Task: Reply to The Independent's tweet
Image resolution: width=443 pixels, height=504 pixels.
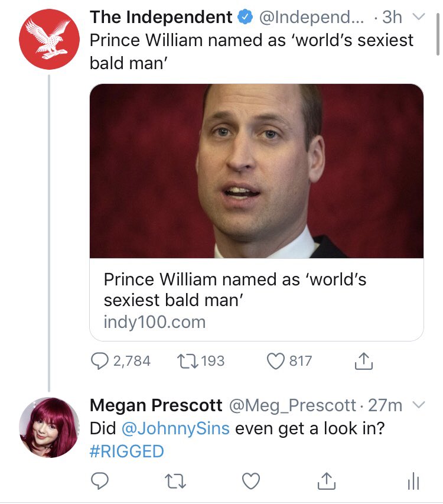Action: (100, 361)
